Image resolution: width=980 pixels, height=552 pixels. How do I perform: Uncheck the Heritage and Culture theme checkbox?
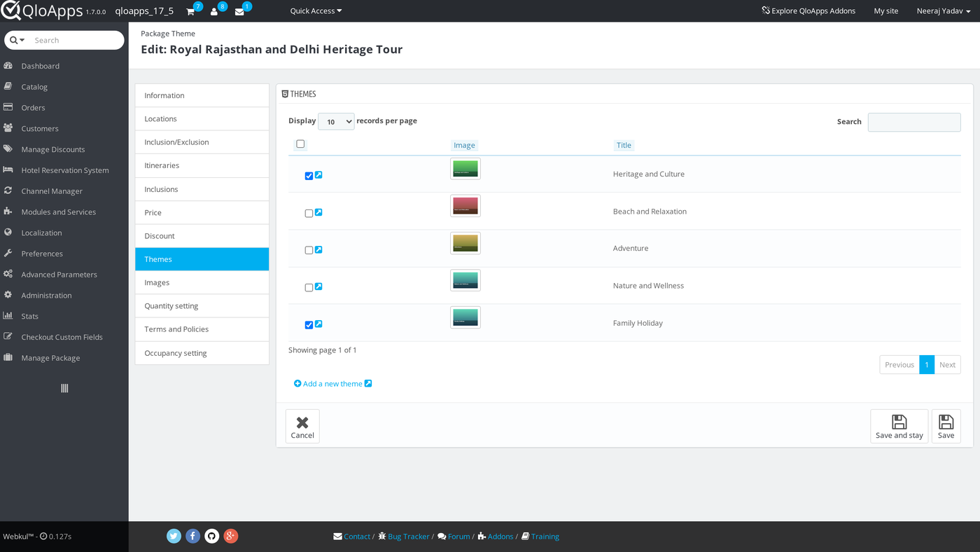click(309, 176)
